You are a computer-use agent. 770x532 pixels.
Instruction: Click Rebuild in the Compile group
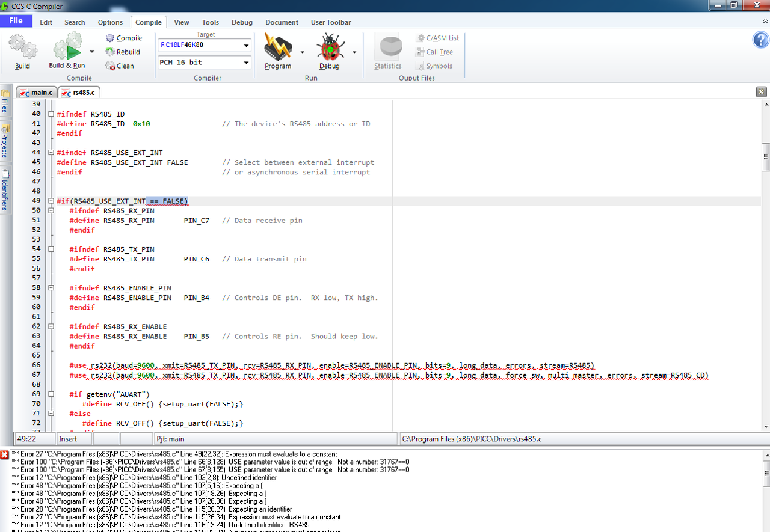pos(123,52)
